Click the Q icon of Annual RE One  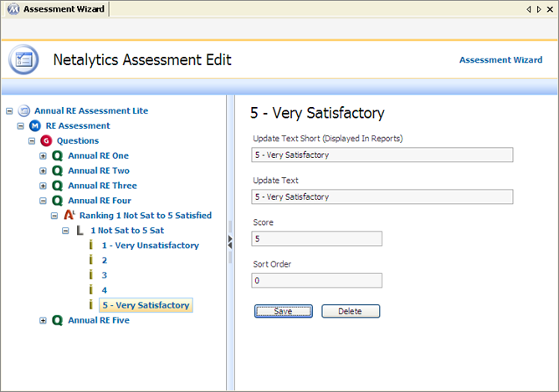click(58, 155)
